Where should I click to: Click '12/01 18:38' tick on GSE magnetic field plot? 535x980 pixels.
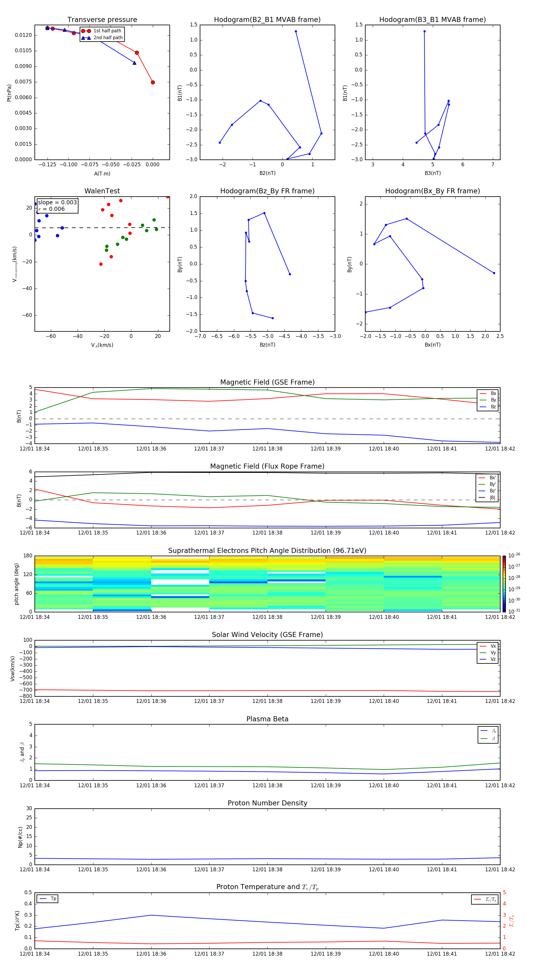coord(267,449)
